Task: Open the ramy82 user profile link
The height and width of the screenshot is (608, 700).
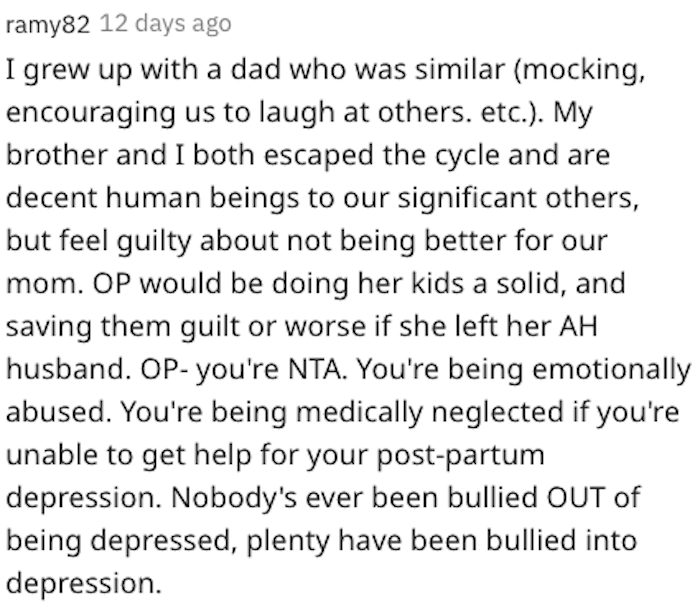Action: 48,25
